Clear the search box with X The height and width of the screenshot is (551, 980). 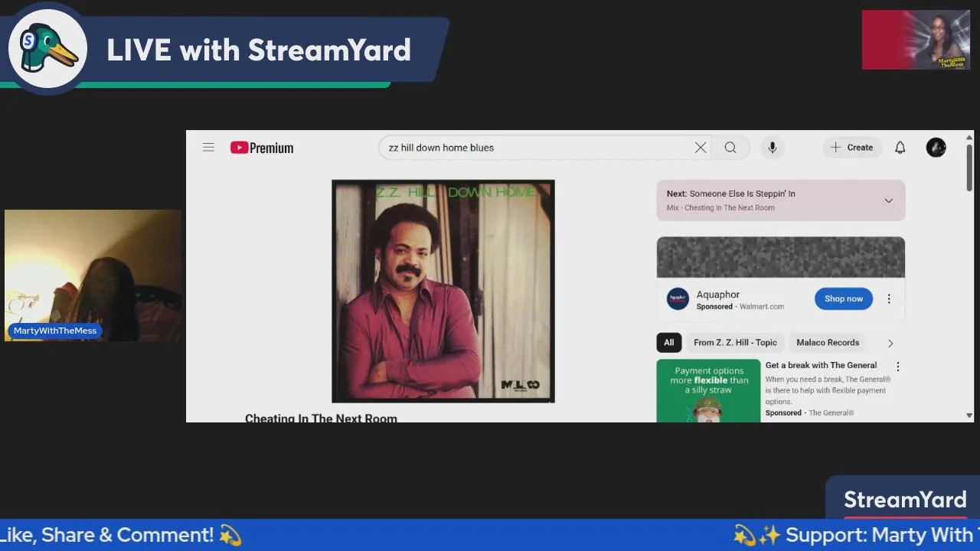[x=700, y=148]
